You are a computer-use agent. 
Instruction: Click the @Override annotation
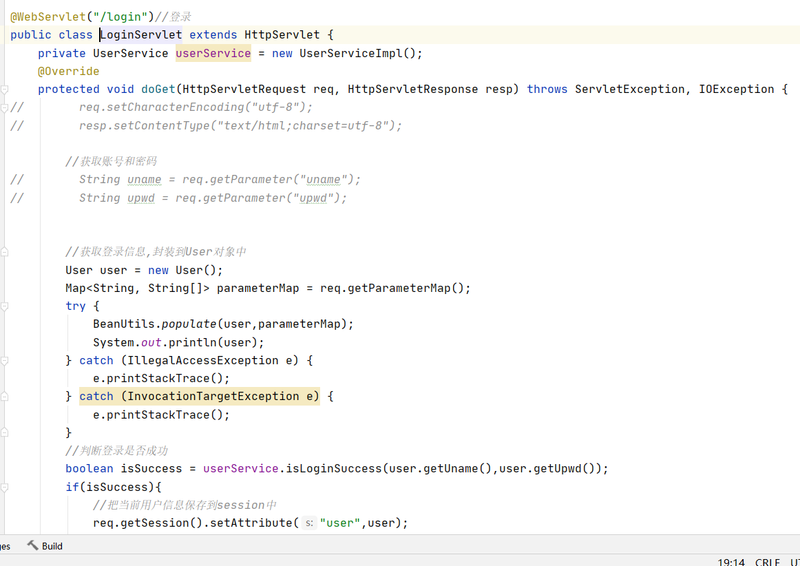[x=68, y=71]
